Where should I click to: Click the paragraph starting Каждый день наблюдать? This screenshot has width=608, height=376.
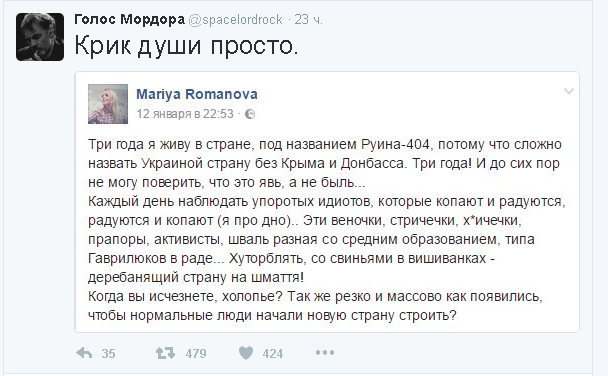[x=327, y=239]
